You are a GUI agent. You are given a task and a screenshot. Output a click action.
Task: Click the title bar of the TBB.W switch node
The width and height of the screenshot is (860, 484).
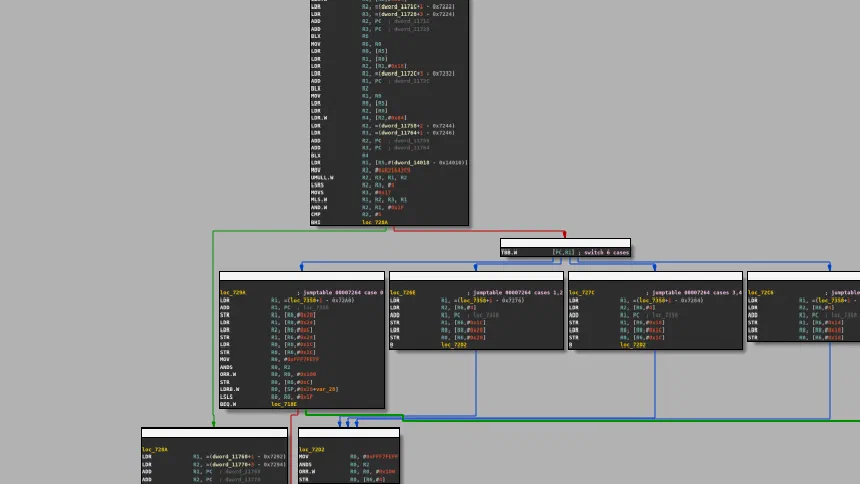click(565, 243)
